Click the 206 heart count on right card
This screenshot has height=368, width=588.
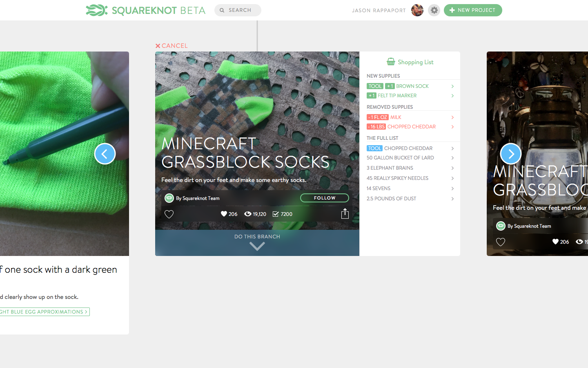tap(561, 242)
